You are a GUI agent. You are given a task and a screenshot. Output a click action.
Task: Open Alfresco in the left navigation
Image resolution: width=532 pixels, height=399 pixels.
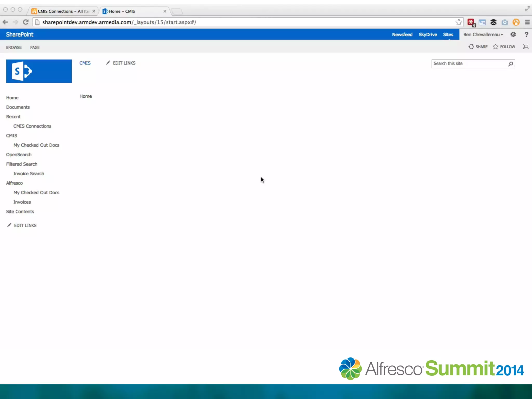[14, 183]
